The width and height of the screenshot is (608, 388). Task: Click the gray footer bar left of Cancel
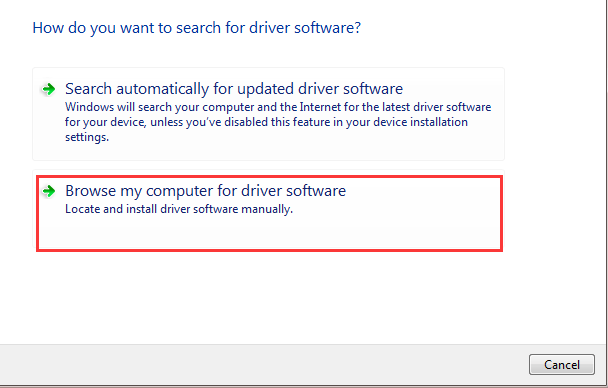(264, 365)
